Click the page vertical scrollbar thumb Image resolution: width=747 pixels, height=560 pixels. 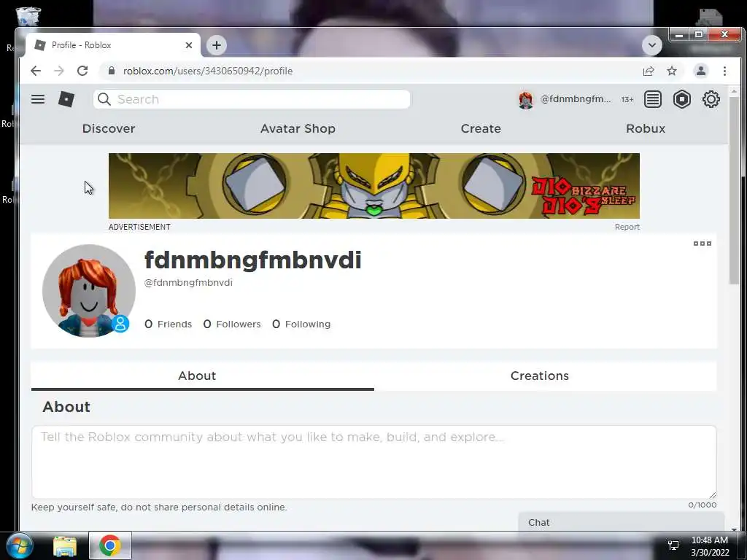point(734,190)
